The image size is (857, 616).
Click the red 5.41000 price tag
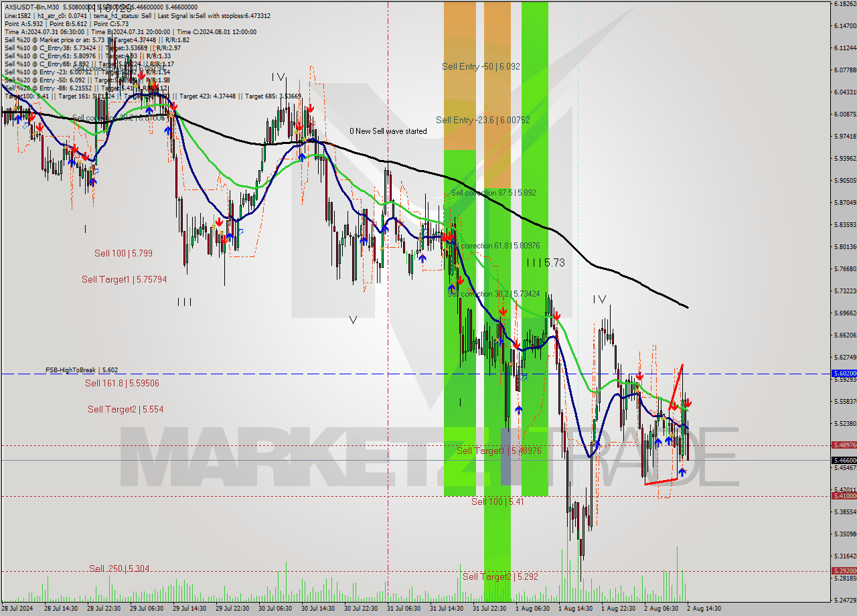844,496
